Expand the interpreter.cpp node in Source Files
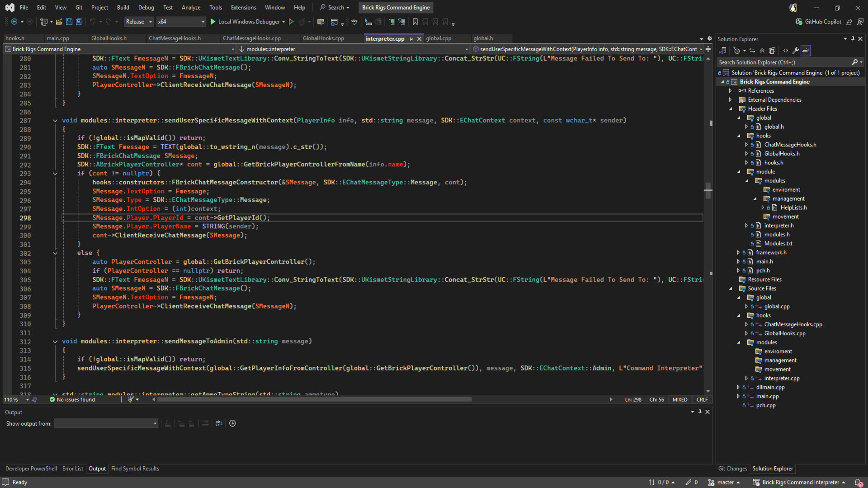The width and height of the screenshot is (868, 488). [746, 379]
